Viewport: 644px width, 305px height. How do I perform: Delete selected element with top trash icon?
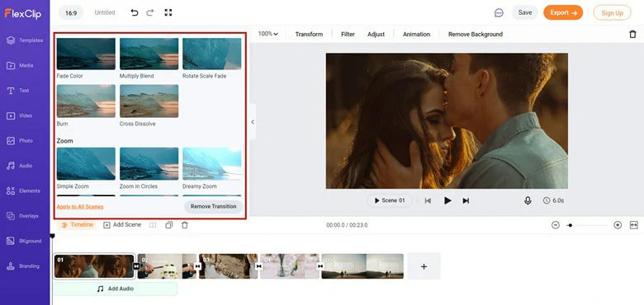(632, 34)
